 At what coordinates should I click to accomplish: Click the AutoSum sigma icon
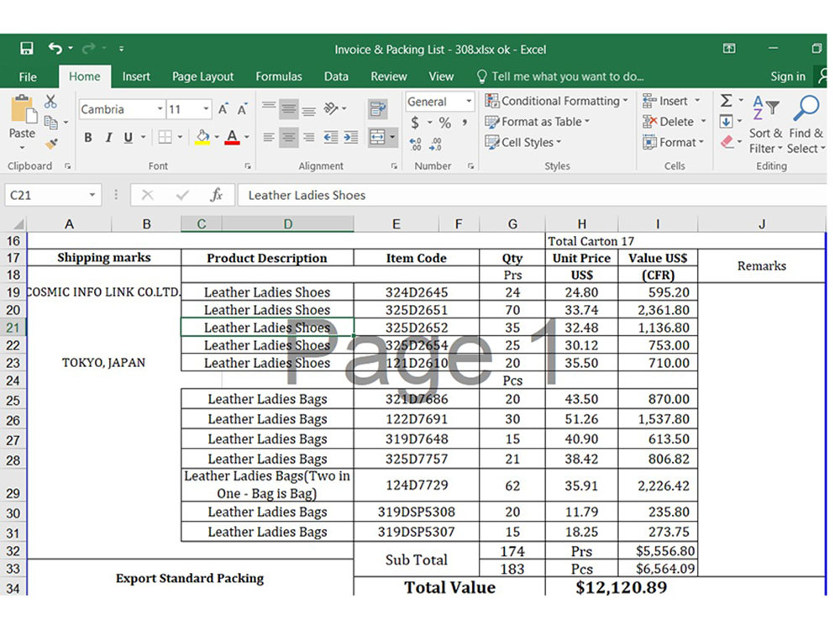point(726,101)
